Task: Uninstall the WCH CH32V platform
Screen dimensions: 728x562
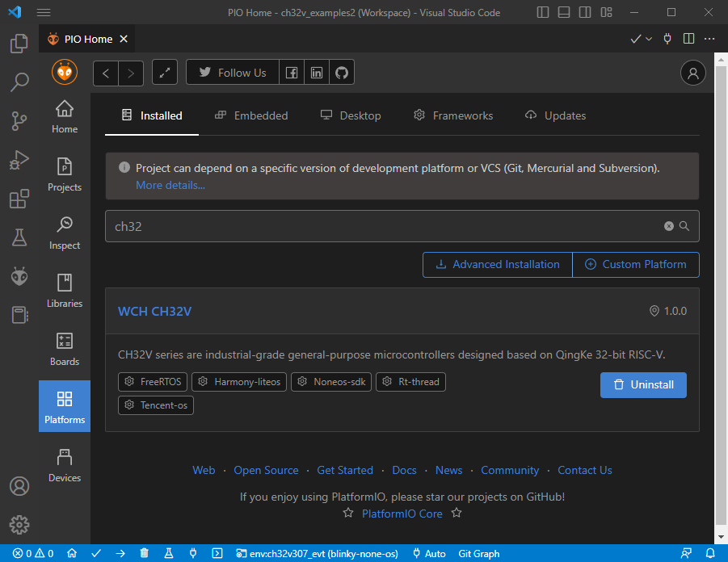Action: pyautogui.click(x=643, y=384)
